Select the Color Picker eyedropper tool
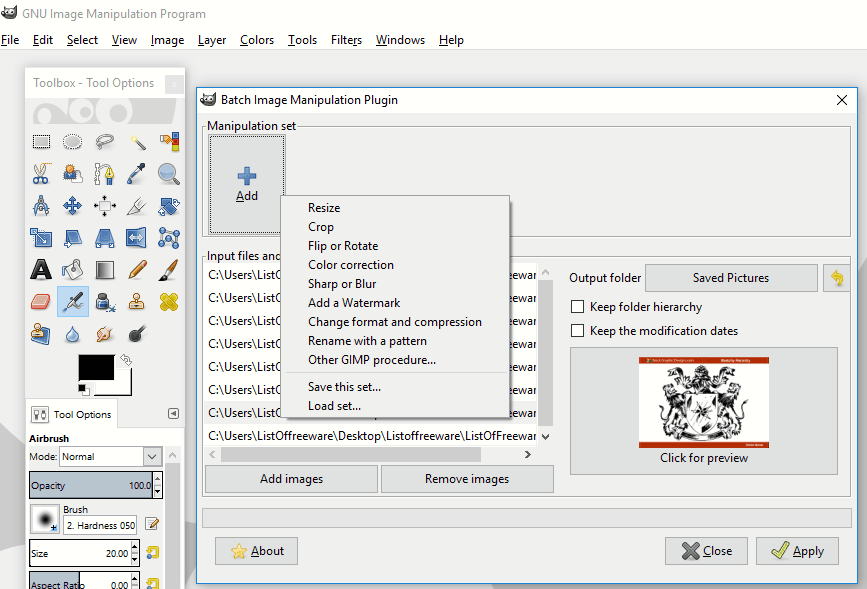Screen dimensions: 867x589 137,174
